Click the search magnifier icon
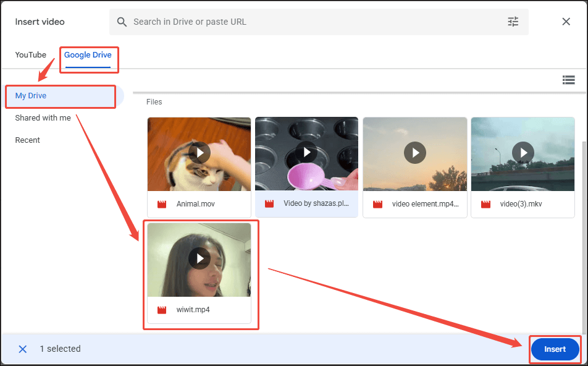The image size is (588, 366). point(122,22)
